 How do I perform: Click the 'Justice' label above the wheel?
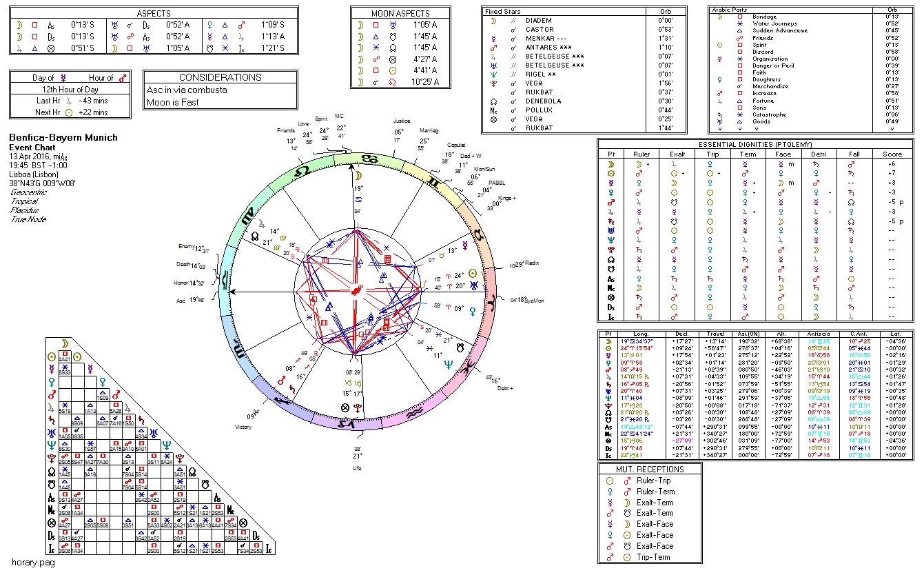pos(402,121)
